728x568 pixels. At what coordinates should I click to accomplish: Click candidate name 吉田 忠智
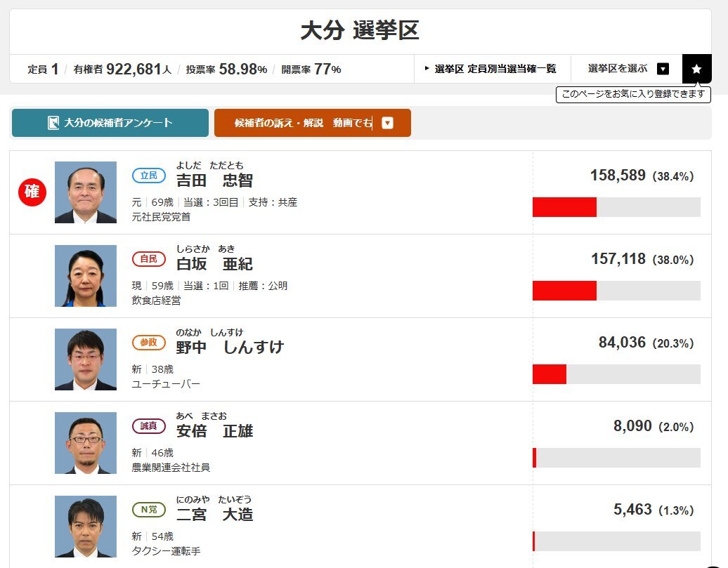[214, 180]
